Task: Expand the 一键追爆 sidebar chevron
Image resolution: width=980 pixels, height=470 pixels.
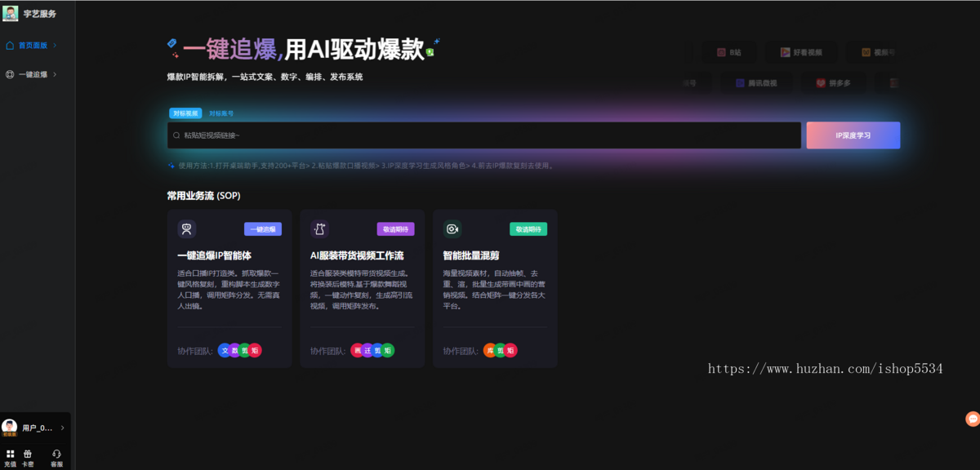Action: (55, 74)
